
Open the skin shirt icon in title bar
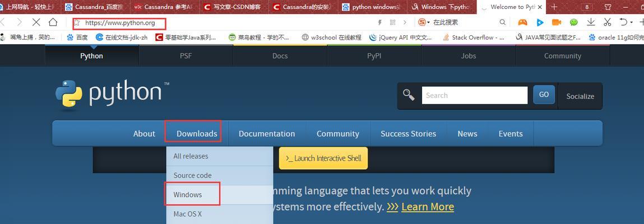click(608, 7)
